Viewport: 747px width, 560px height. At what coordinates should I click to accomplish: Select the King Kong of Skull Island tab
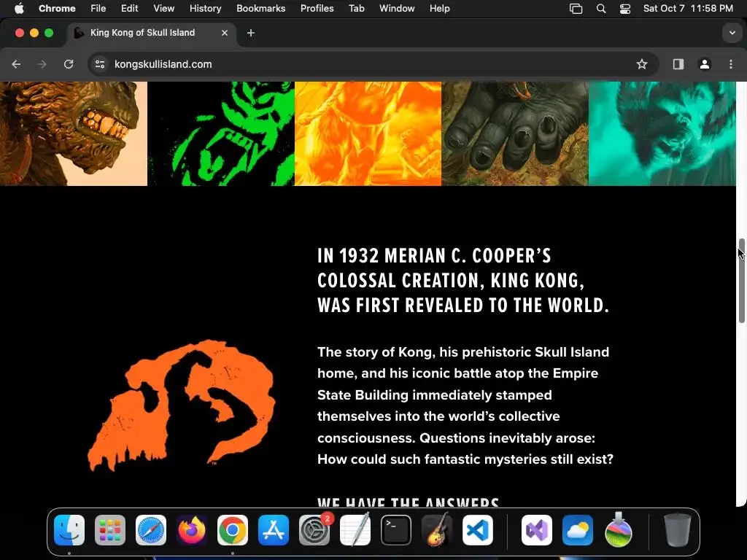click(150, 33)
